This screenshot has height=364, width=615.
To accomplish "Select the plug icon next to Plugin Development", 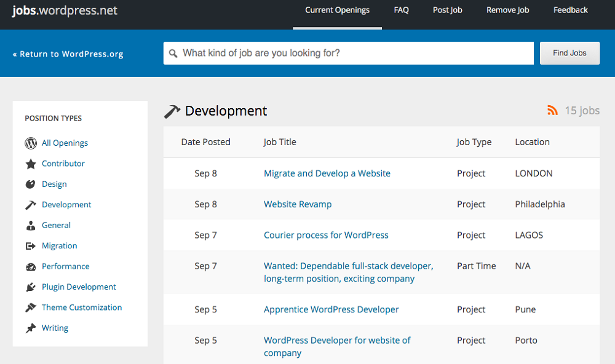I will coord(31,287).
